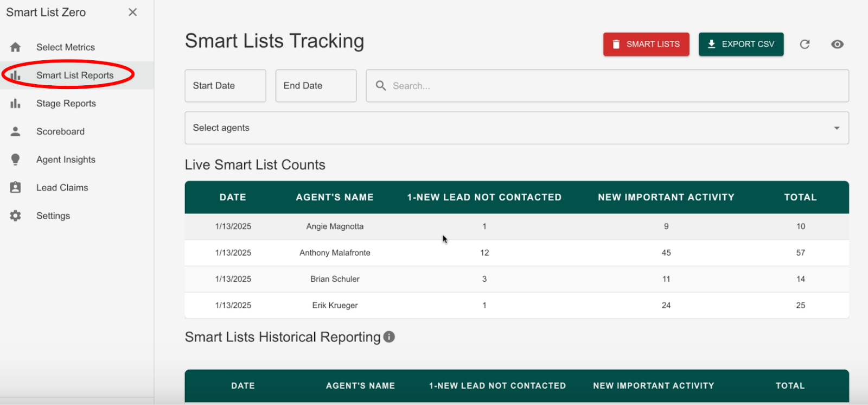Viewport: 868px width, 405px height.
Task: Click 1-NEW LEAD NOT CONTACTED header in Live table
Action: click(x=484, y=197)
